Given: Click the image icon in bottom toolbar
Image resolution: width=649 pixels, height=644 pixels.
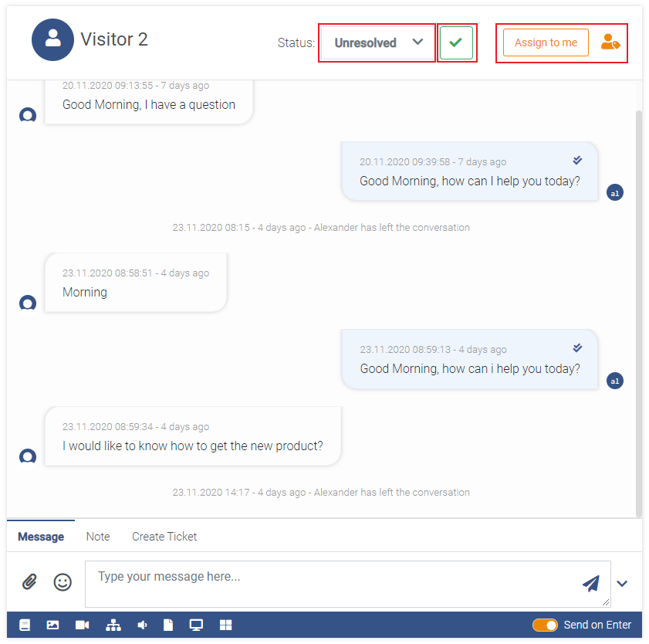Looking at the screenshot, I should [52, 625].
